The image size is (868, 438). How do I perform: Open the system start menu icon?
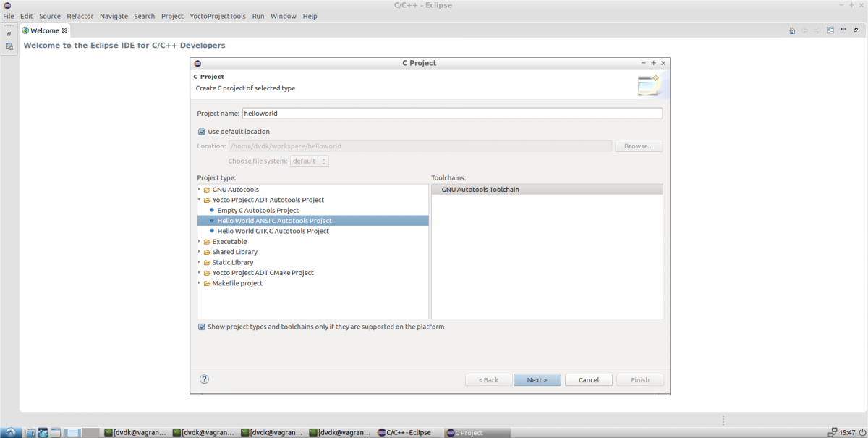12,432
